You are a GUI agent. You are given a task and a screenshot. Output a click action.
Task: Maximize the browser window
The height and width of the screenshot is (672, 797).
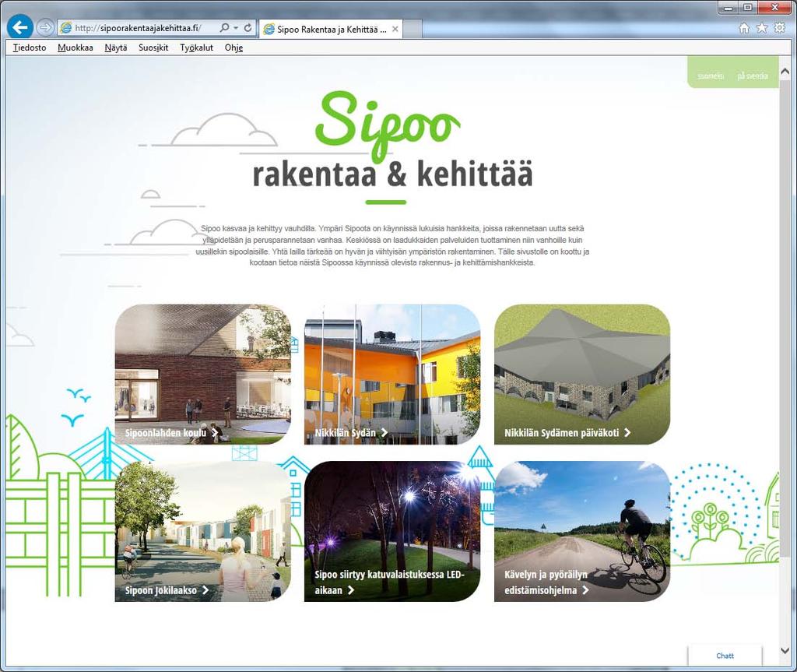[748, 8]
